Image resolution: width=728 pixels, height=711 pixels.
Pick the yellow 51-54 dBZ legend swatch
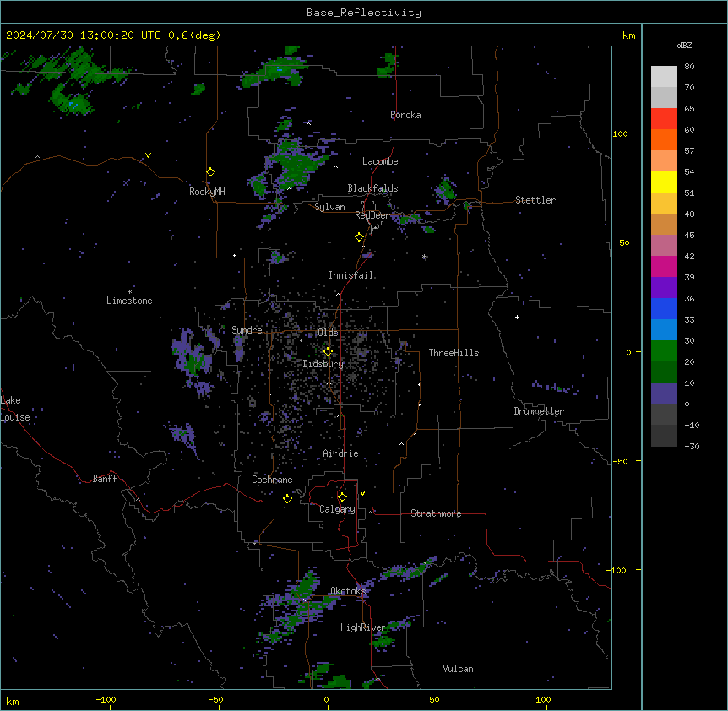pyautogui.click(x=664, y=182)
